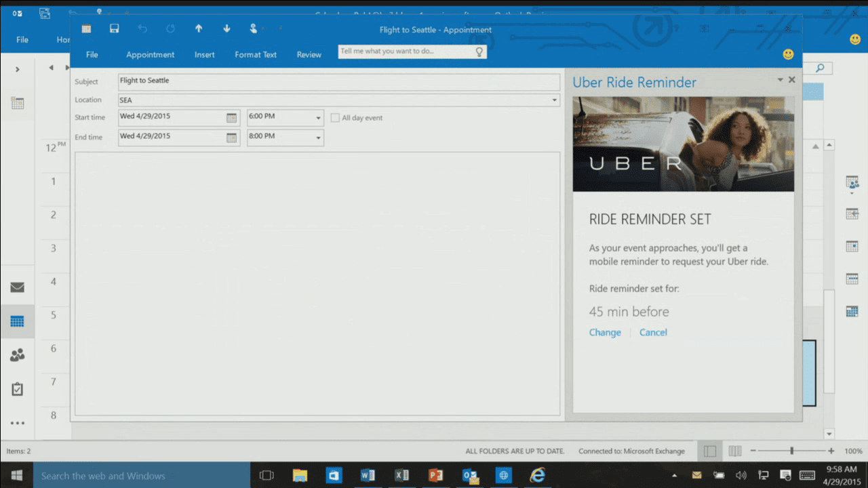Click the Subject input field

pos(339,82)
